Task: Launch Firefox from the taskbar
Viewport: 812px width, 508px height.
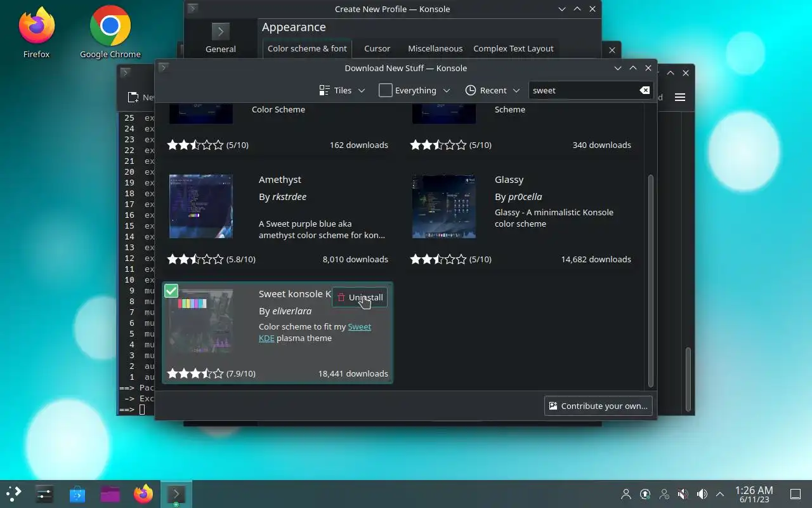Action: coord(143,493)
